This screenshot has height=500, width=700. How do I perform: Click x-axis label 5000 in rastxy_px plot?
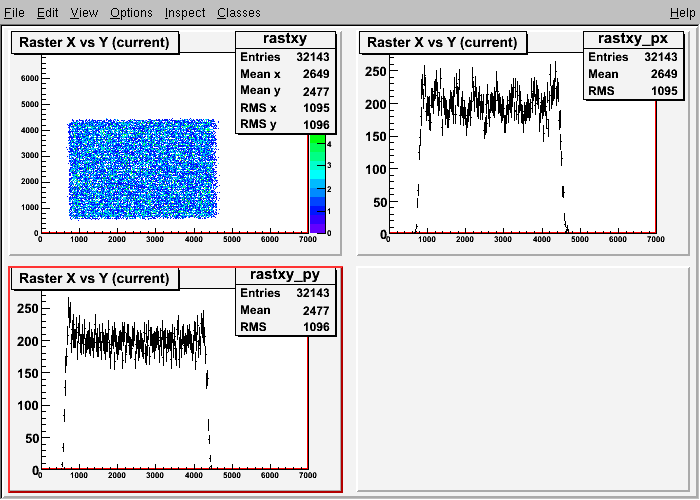tap(579, 239)
